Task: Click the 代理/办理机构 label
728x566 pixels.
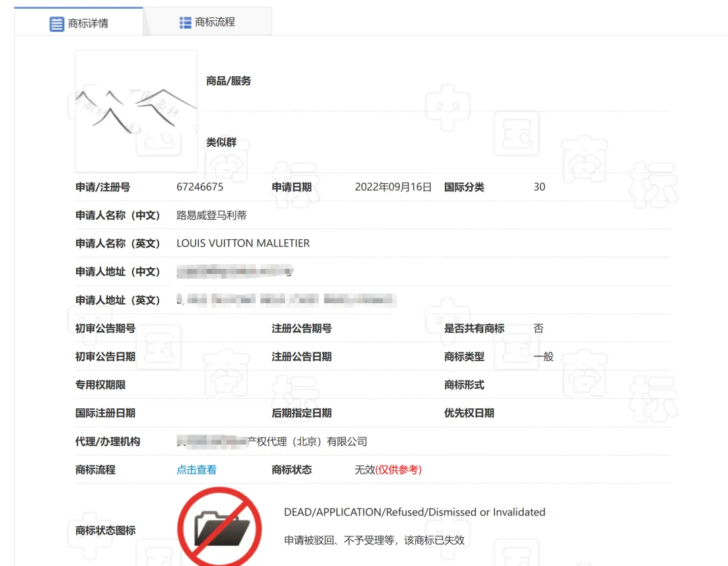Action: [x=108, y=441]
